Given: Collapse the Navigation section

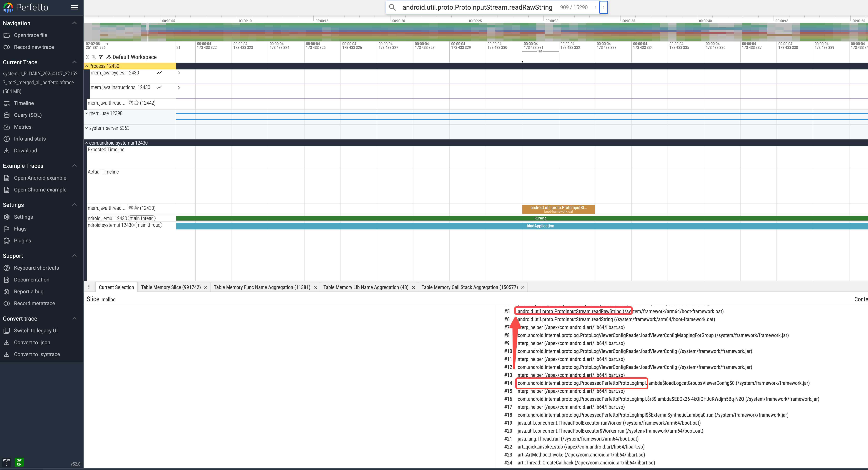Looking at the screenshot, I should 74,23.
